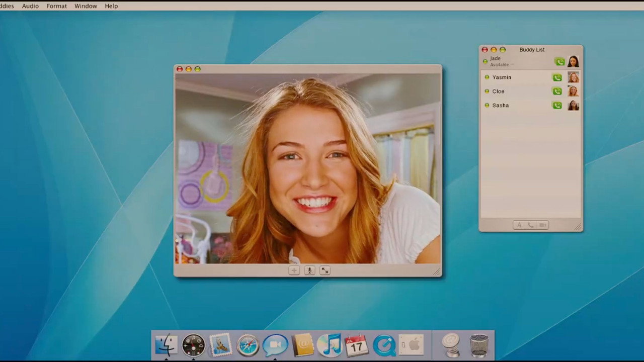Viewport: 644px width, 362px height.
Task: Click Yasmin's buddy picture
Action: [573, 77]
